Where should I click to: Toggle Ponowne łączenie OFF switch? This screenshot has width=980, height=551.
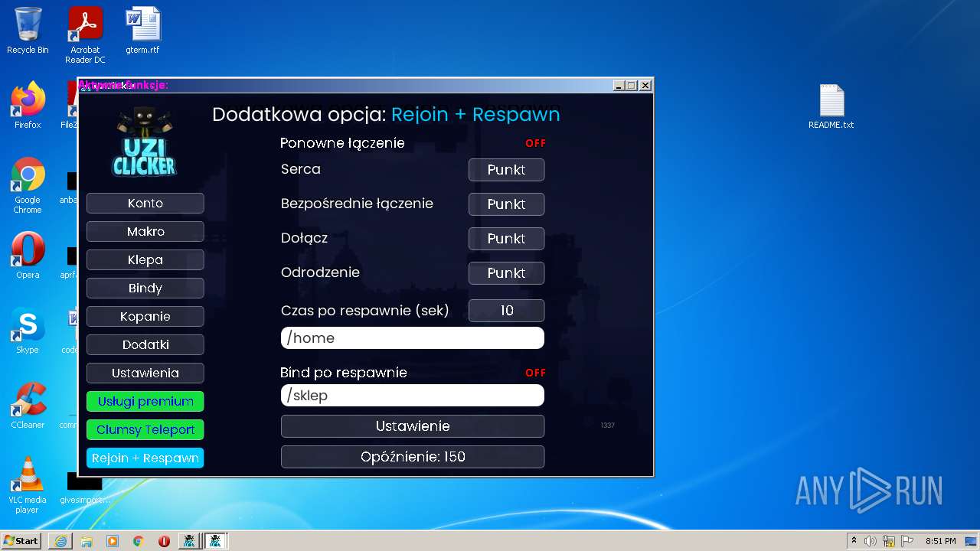(x=535, y=143)
